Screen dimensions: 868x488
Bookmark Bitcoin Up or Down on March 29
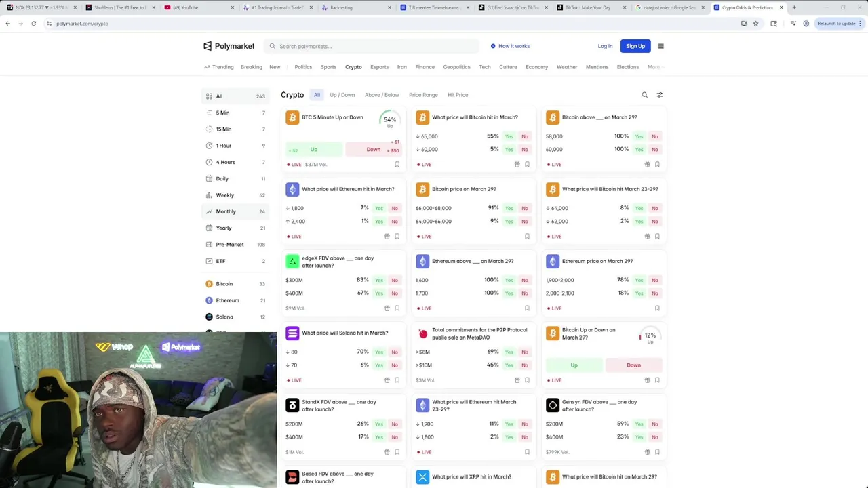click(x=657, y=380)
